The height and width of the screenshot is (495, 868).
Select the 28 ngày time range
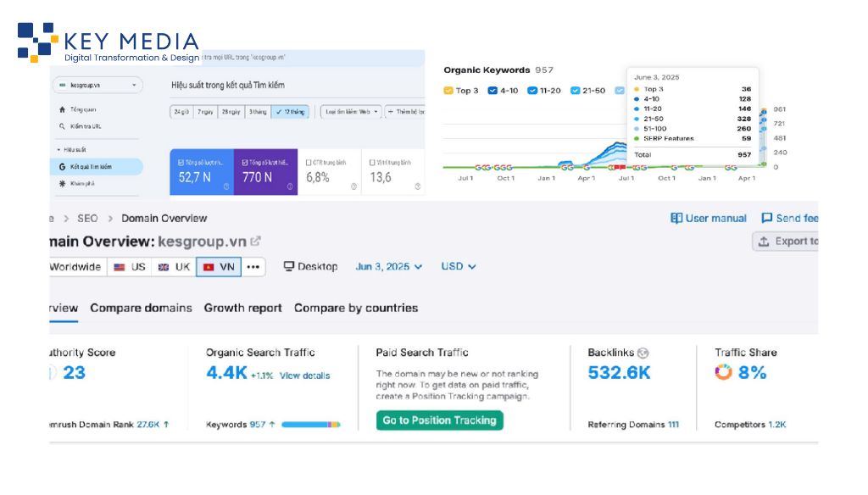[x=231, y=112]
